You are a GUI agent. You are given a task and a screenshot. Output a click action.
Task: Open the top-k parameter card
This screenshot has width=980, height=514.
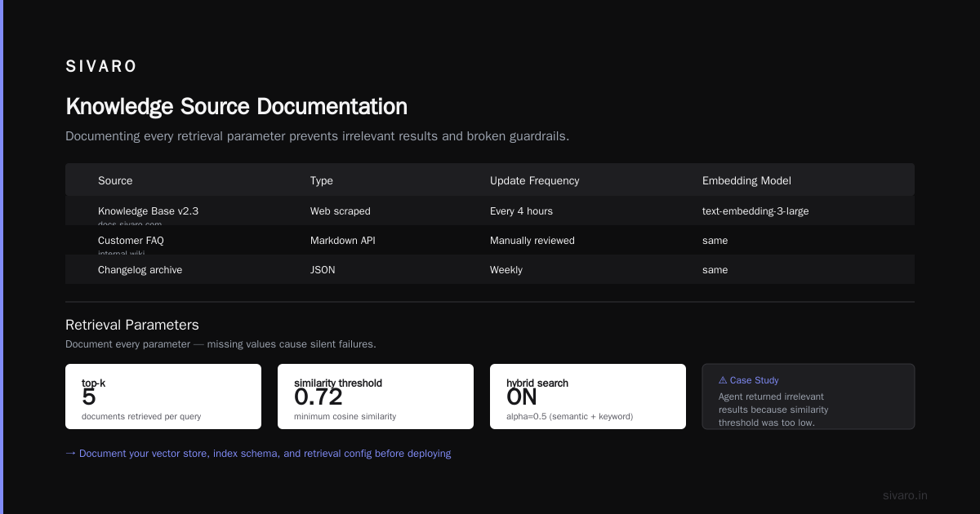tap(163, 397)
